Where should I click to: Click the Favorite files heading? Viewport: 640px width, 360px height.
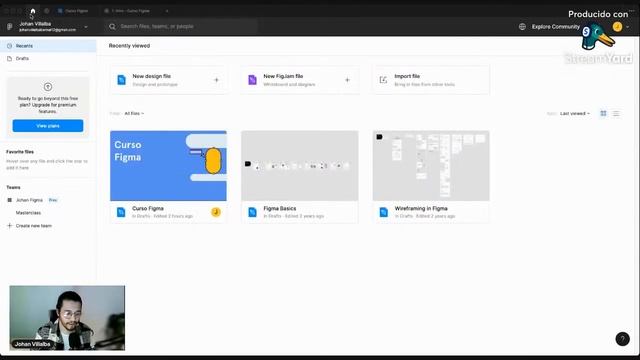[x=20, y=151]
